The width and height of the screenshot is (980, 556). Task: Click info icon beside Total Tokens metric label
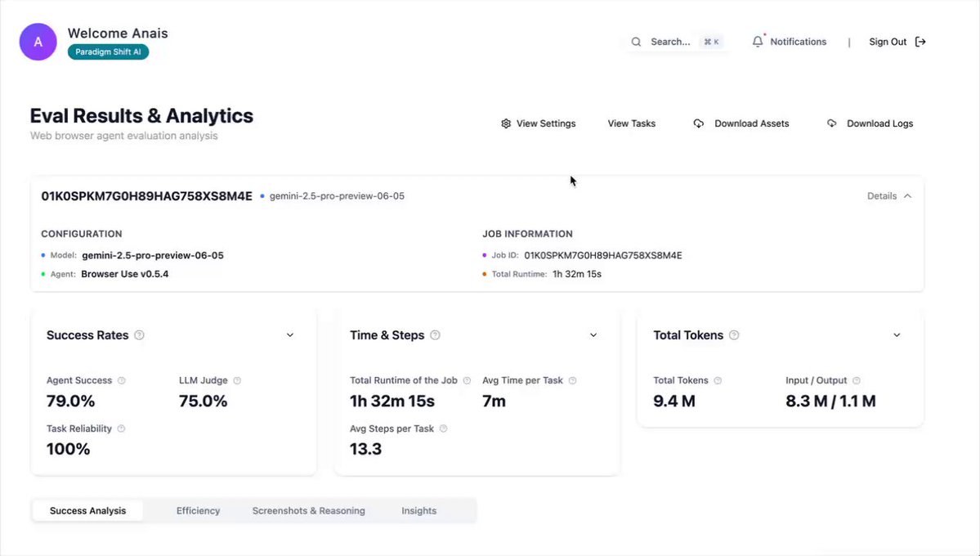(718, 380)
